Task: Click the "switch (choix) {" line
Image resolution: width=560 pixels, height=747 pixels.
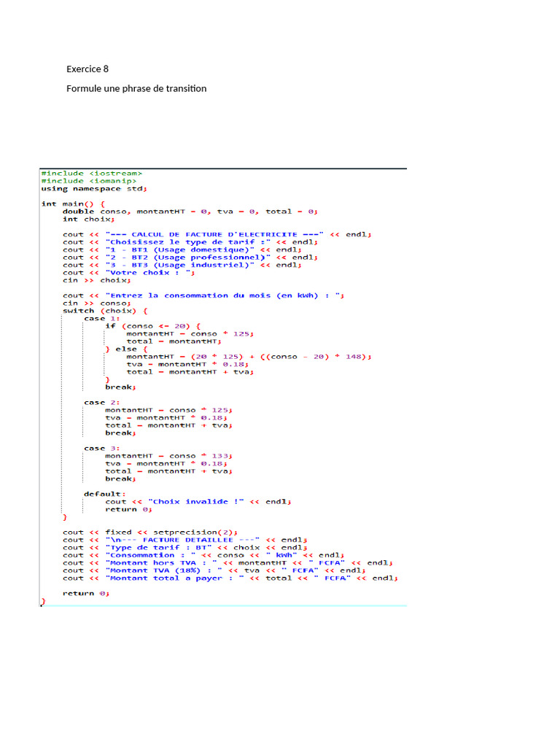Action: 105,311
